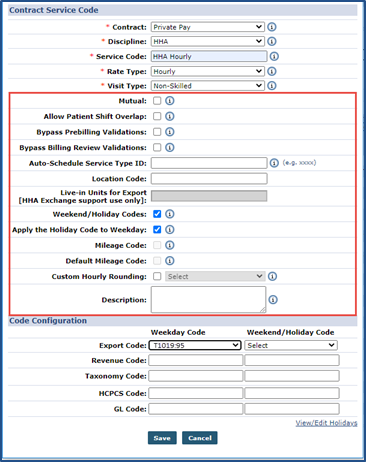366x462 pixels.
Task: Click the Weekend/Holiday Revenue Code field
Action: [x=292, y=360]
